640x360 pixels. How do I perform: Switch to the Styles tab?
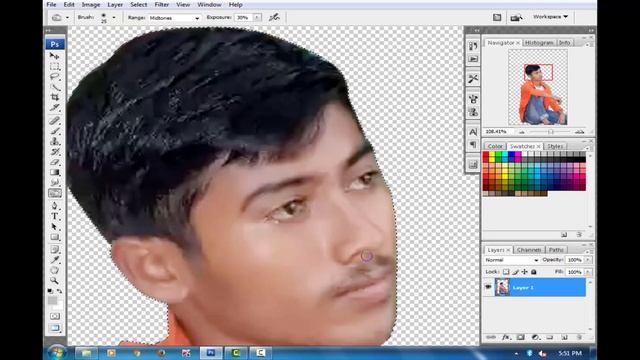(x=555, y=146)
